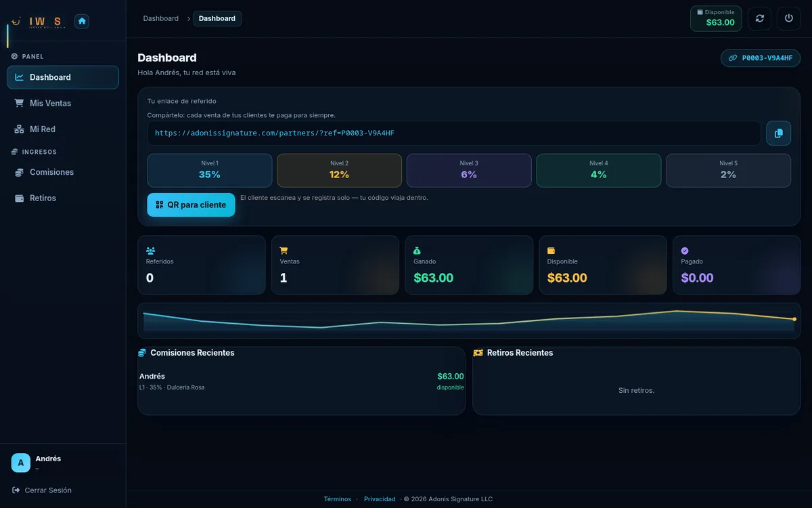Click Cerrar Sesión to log out
This screenshot has height=508, width=812.
(42, 490)
